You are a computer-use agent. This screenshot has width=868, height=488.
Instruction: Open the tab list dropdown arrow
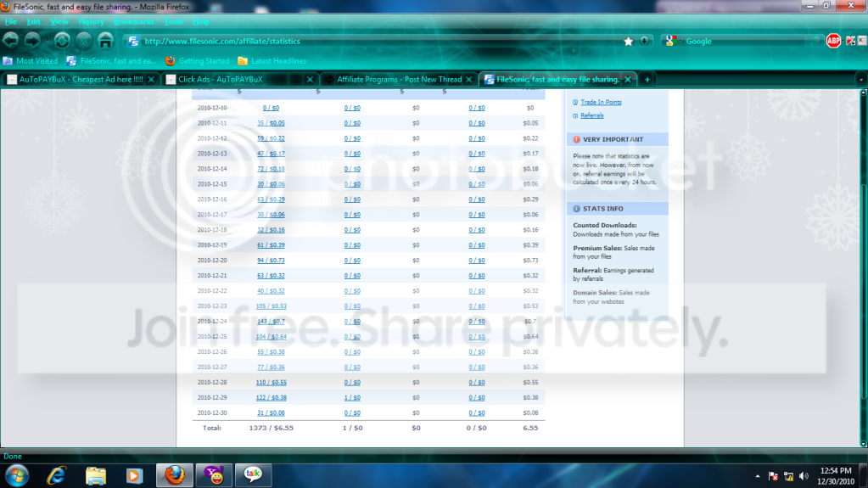point(861,80)
